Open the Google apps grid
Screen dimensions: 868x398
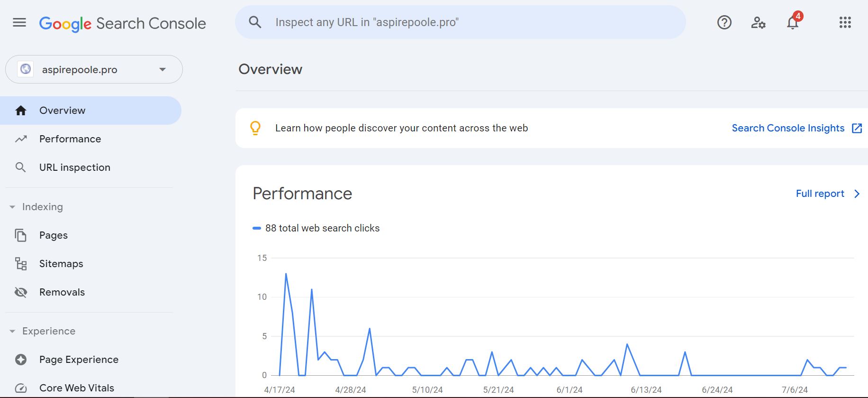tap(845, 22)
